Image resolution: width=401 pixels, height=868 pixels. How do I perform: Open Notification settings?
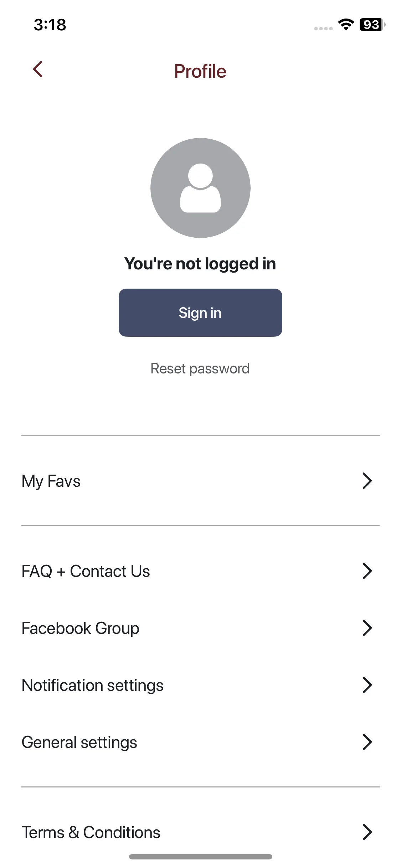(x=92, y=685)
